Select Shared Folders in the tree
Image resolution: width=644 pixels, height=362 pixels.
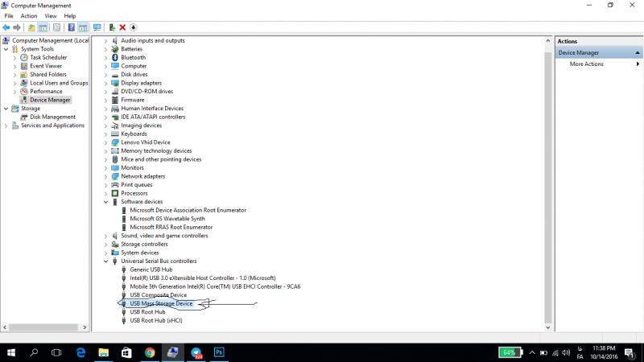(48, 74)
